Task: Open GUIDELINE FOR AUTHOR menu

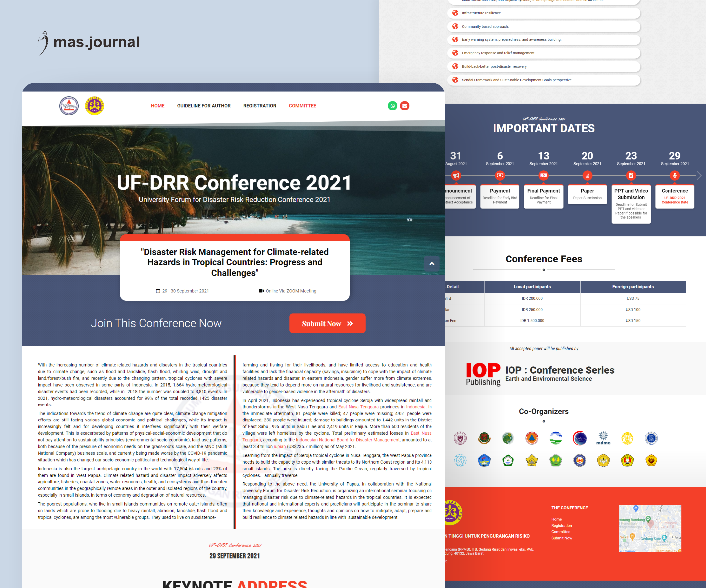Action: point(204,106)
